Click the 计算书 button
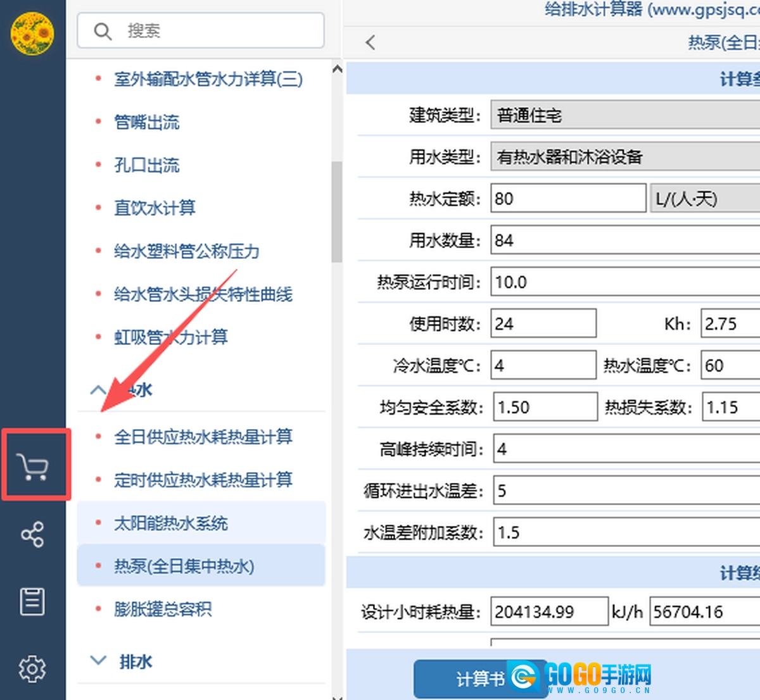Viewport: 760px width, 700px height. click(479, 679)
